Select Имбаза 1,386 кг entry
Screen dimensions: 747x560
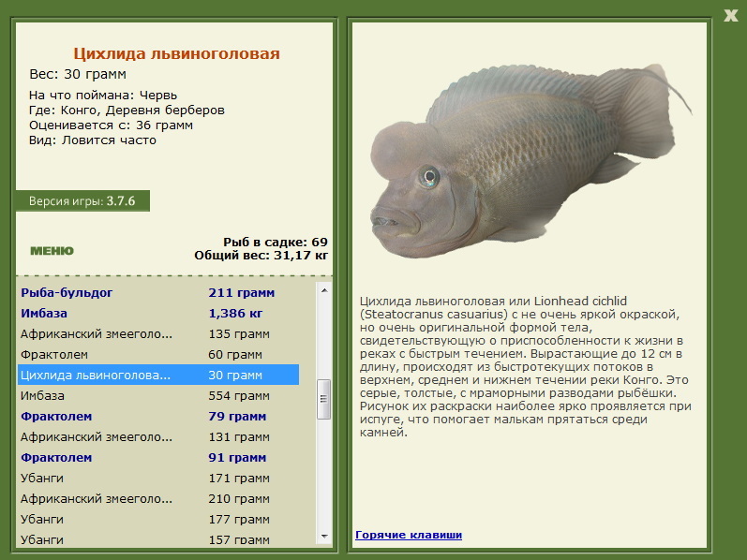[x=158, y=314]
